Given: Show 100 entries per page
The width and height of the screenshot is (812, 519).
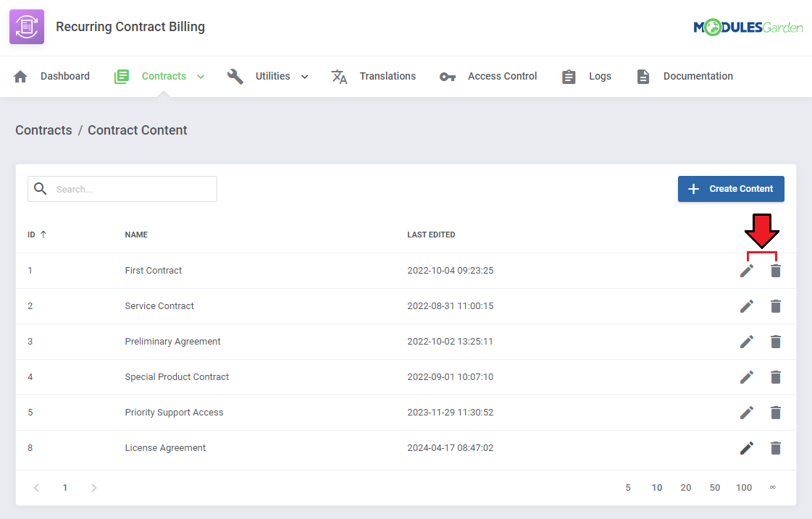Looking at the screenshot, I should pyautogui.click(x=744, y=487).
